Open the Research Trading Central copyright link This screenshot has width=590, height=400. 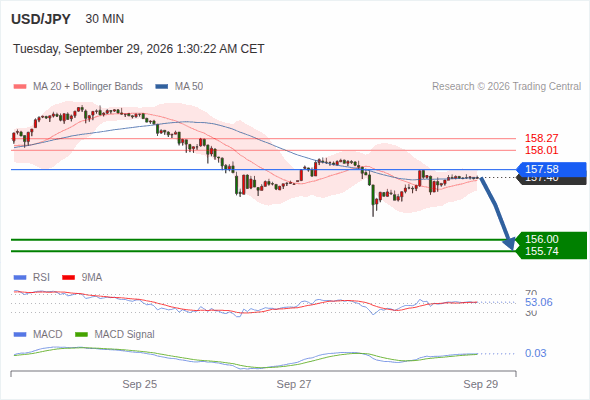tap(506, 87)
